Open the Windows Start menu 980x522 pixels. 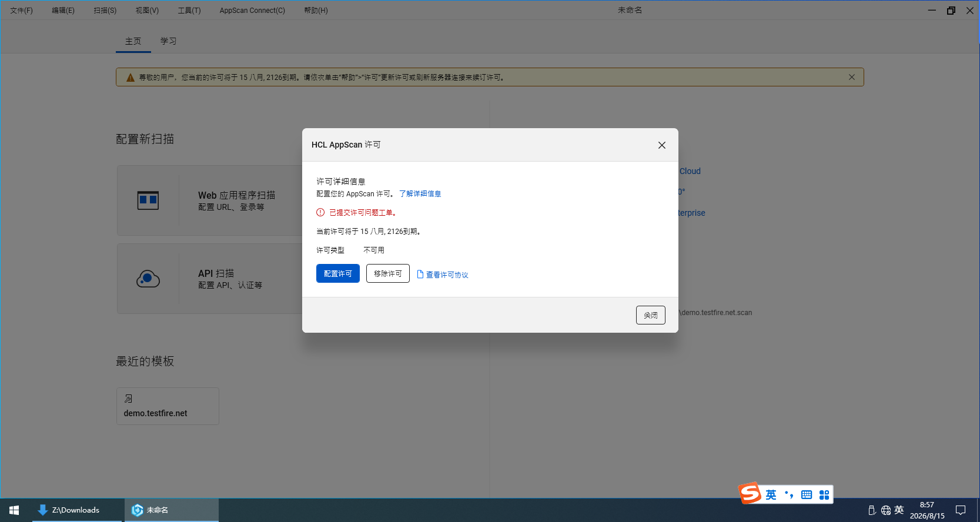click(14, 510)
